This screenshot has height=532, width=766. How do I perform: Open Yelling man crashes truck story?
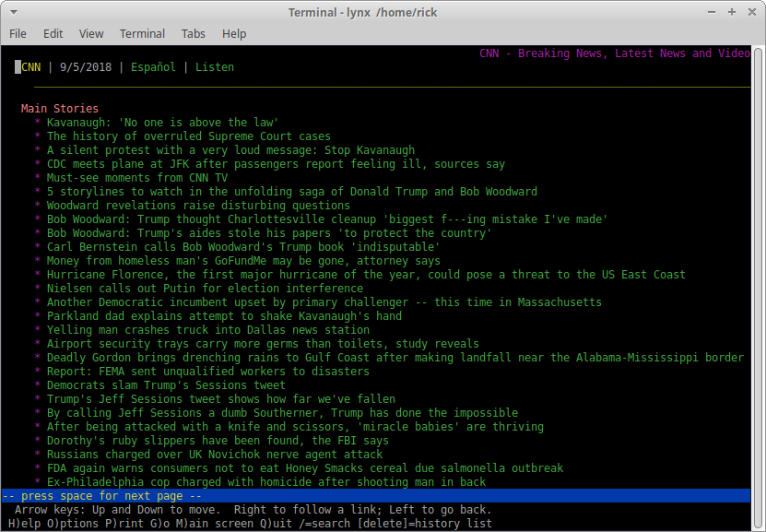pyautogui.click(x=208, y=330)
